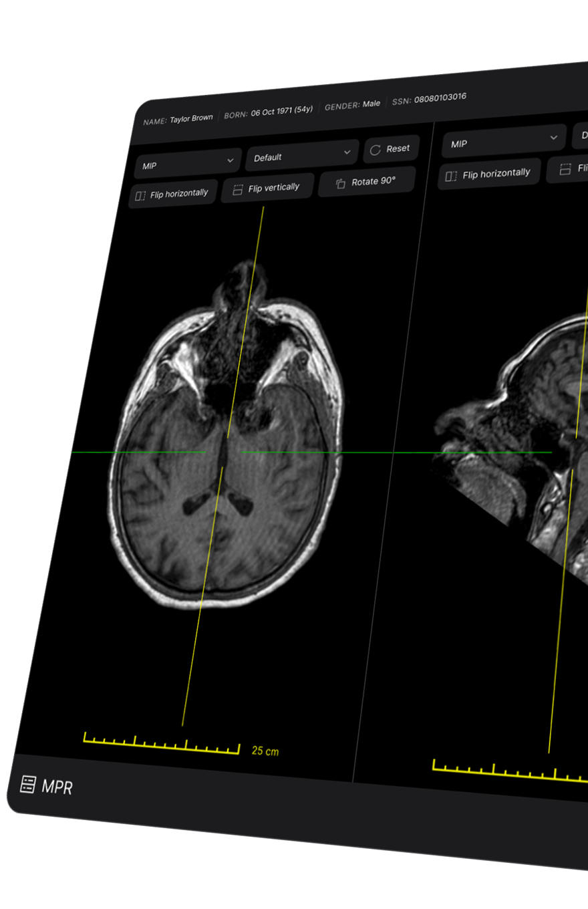Click the patient name Taylor Brown

(x=191, y=118)
